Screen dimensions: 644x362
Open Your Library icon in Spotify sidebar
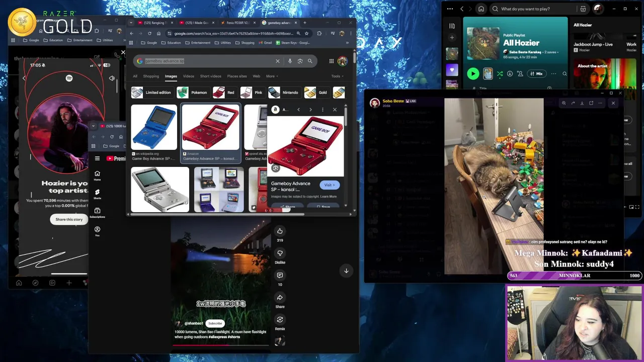point(452,26)
